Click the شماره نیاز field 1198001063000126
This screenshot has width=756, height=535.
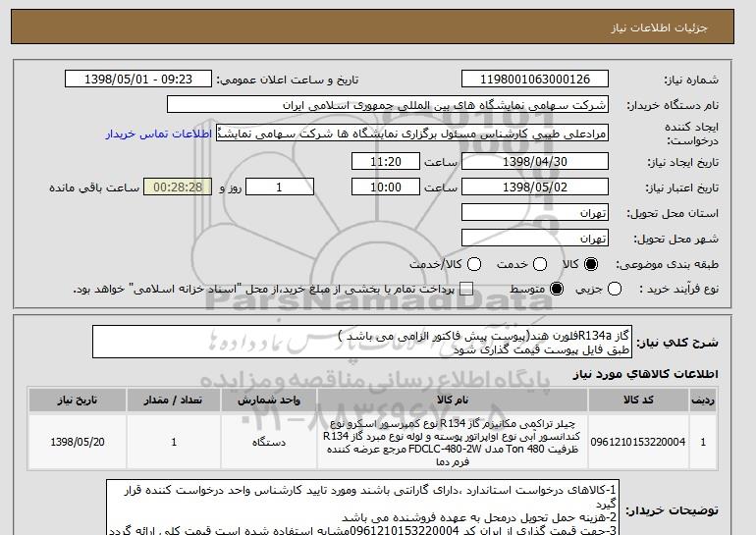535,80
